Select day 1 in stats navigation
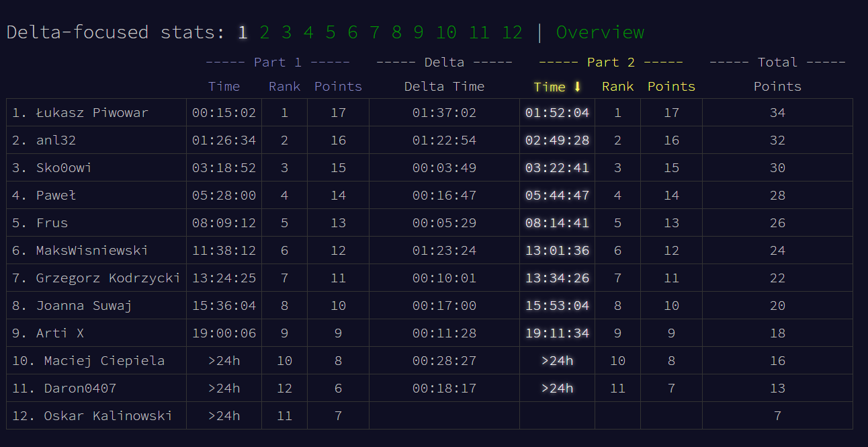Screen dimensions: 868x447 (x=243, y=32)
